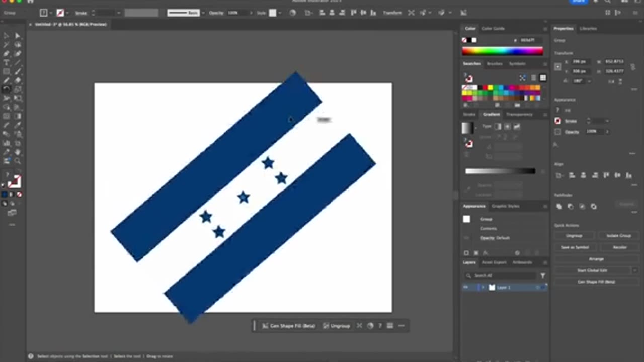The image size is (644, 362).
Task: Choose Linear gradient type
Action: pyautogui.click(x=498, y=126)
